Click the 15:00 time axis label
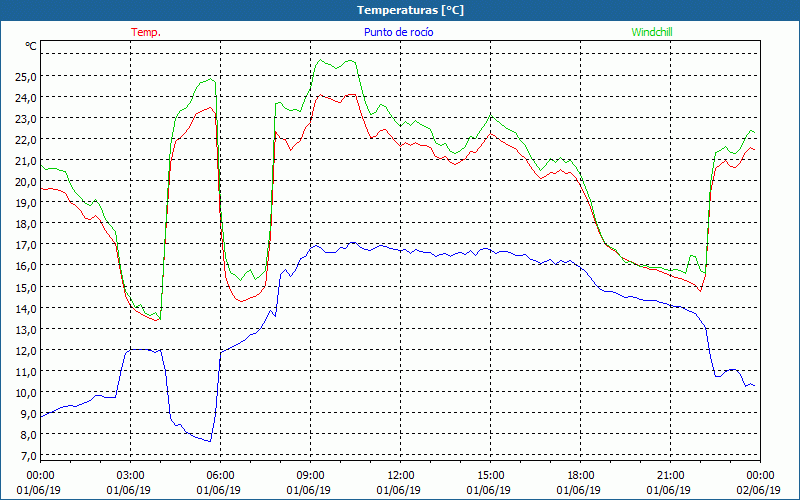 490,476
